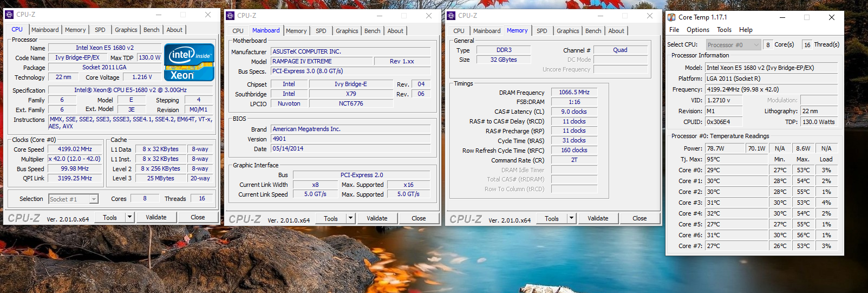
Task: Go to Bench tab in Memory CPU-Z window
Action: point(593,31)
